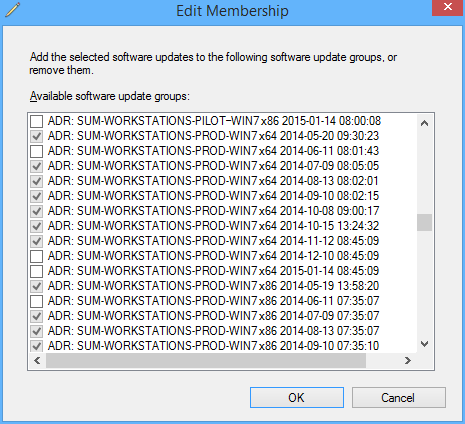Toggle PROD-WIN7x64 2014-10-15 13:24:32 checkbox
The height and width of the screenshot is (424, 465).
click(37, 226)
